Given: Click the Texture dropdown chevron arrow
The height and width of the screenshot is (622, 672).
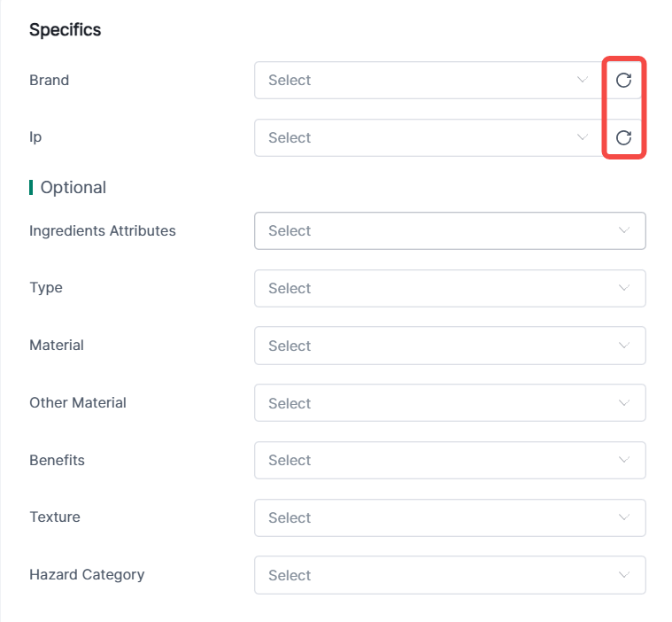Looking at the screenshot, I should click(624, 517).
